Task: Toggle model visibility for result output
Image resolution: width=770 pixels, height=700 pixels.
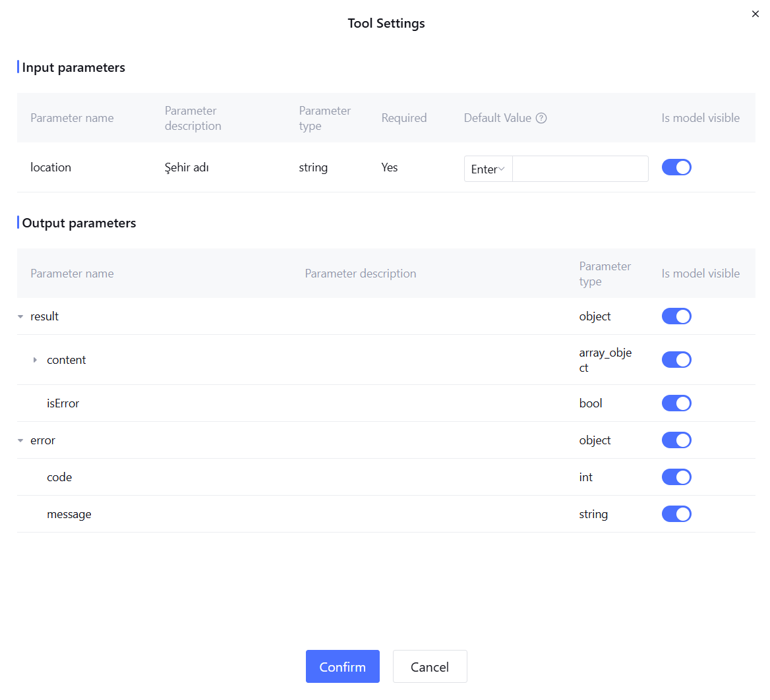Action: (x=676, y=316)
